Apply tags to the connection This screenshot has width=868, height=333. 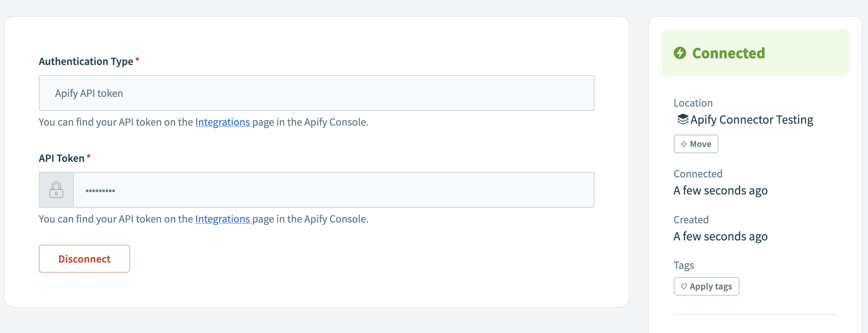click(706, 286)
